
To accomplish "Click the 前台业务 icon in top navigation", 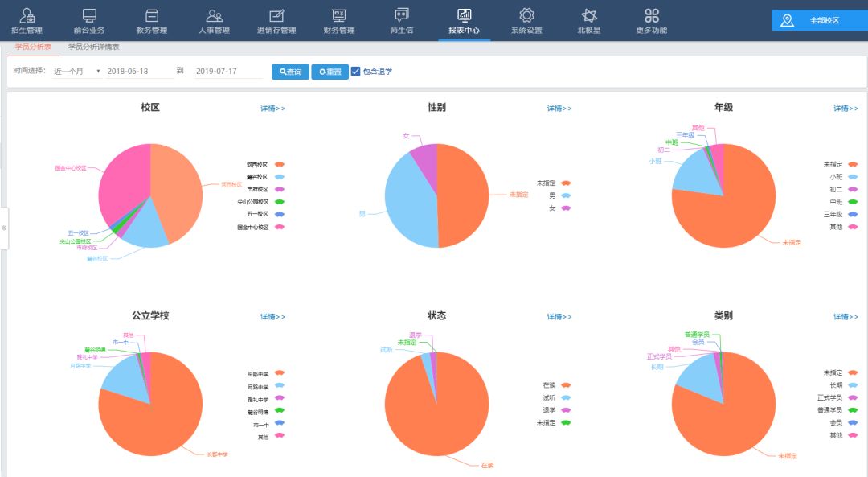I will (x=89, y=15).
